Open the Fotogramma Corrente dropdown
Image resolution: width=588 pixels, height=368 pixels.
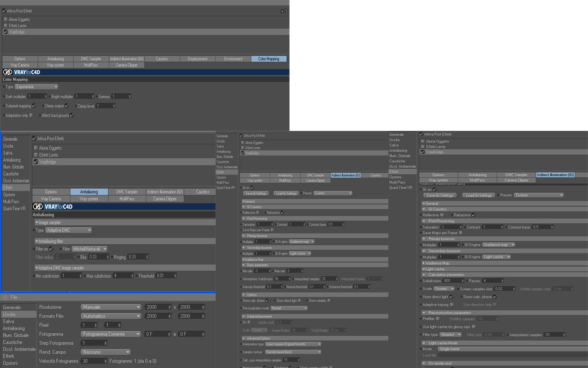pyautogui.click(x=111, y=334)
